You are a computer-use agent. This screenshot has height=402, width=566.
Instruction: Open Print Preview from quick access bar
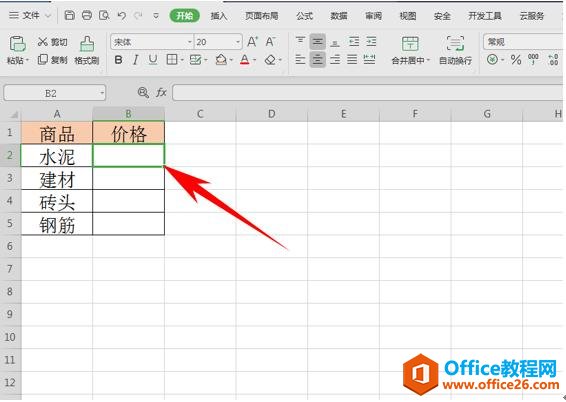[104, 16]
